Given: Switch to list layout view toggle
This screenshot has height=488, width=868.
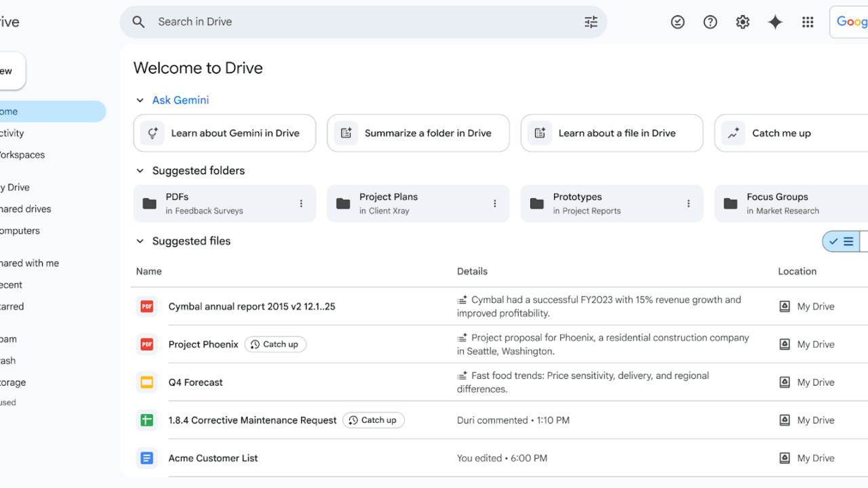Looking at the screenshot, I should tap(841, 241).
